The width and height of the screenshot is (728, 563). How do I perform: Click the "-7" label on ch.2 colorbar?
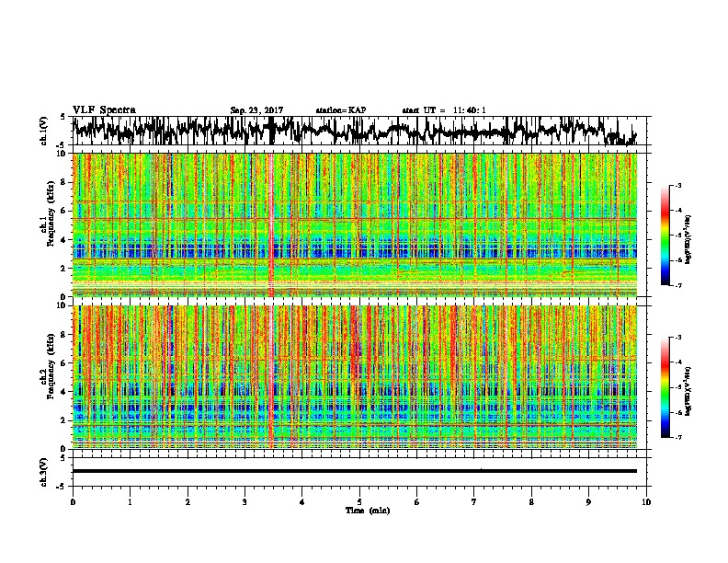click(678, 437)
